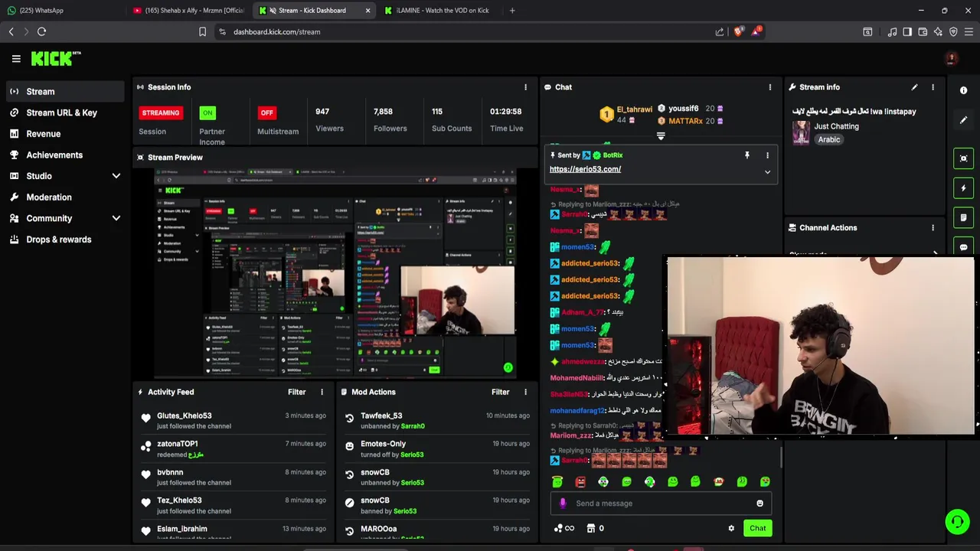Open pinned message options menu
The image size is (980, 551).
click(x=767, y=155)
